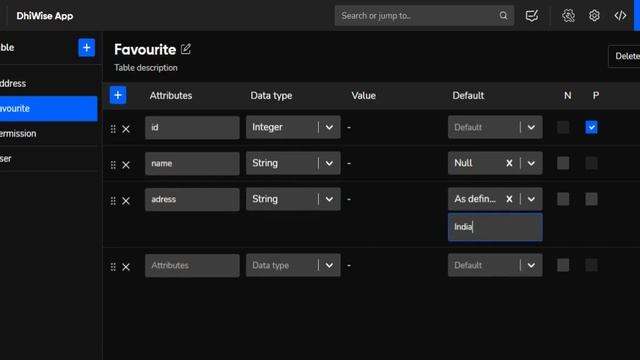The height and width of the screenshot is (360, 640).
Task: Remove the name attribute row
Action: click(126, 165)
